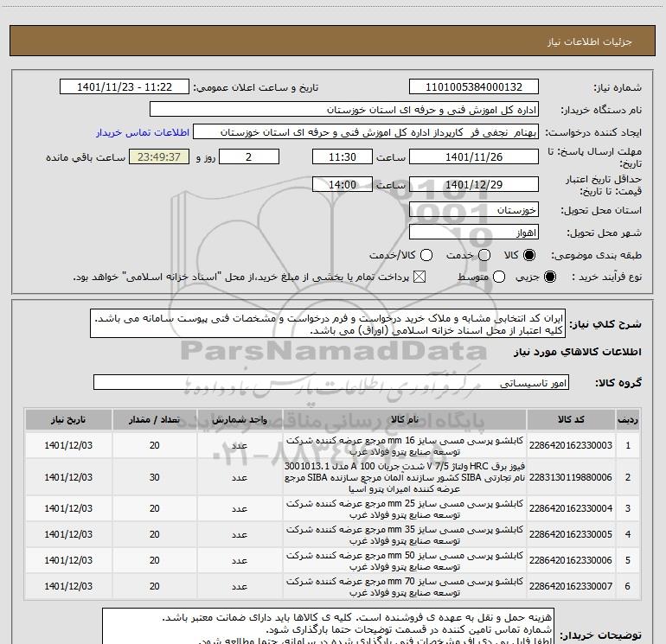
Task: Click the HRC fuse SIBA item name
Action: pyautogui.click(x=405, y=477)
